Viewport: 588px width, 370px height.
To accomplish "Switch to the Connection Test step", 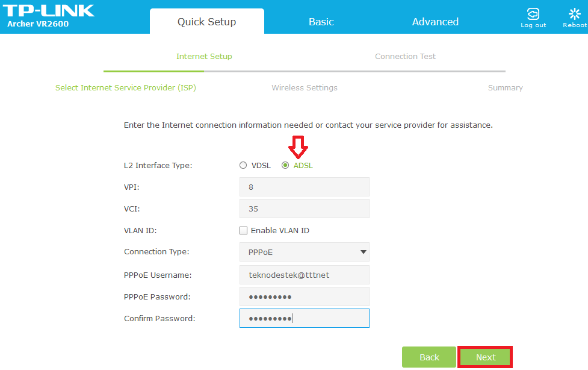I will tap(405, 56).
